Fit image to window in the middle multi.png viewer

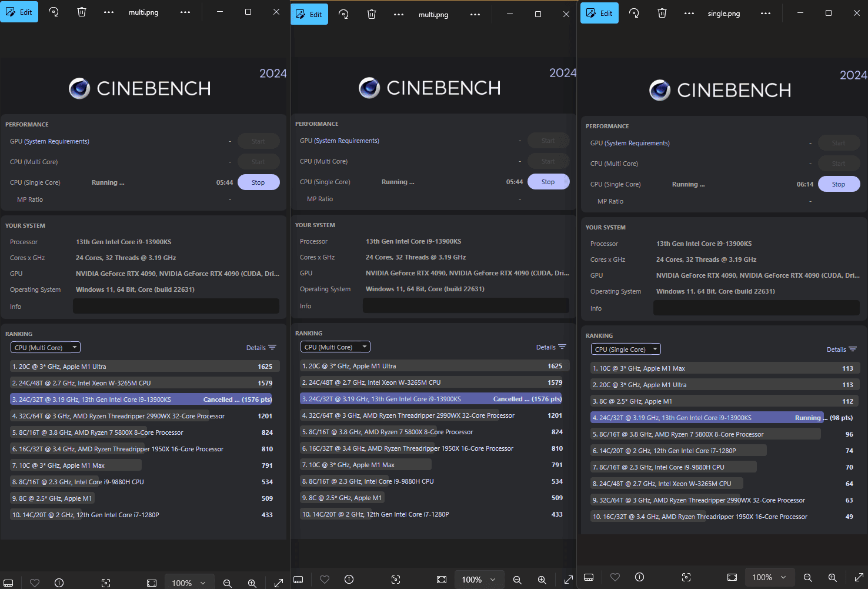pyautogui.click(x=442, y=580)
